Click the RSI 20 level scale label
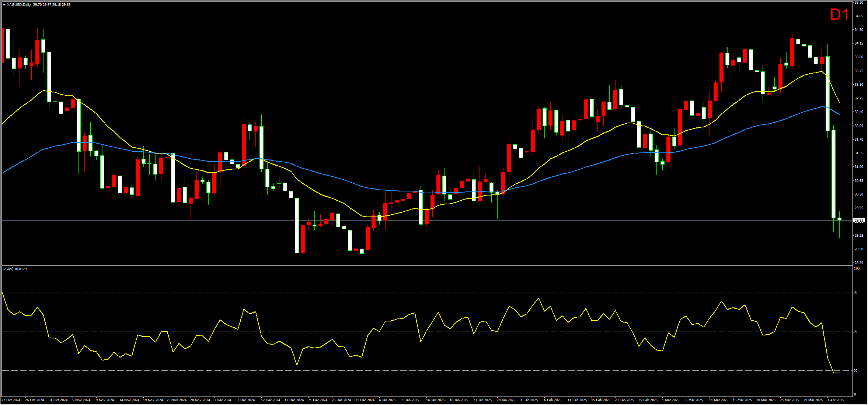This screenshot has height=405, width=868. pos(855,371)
